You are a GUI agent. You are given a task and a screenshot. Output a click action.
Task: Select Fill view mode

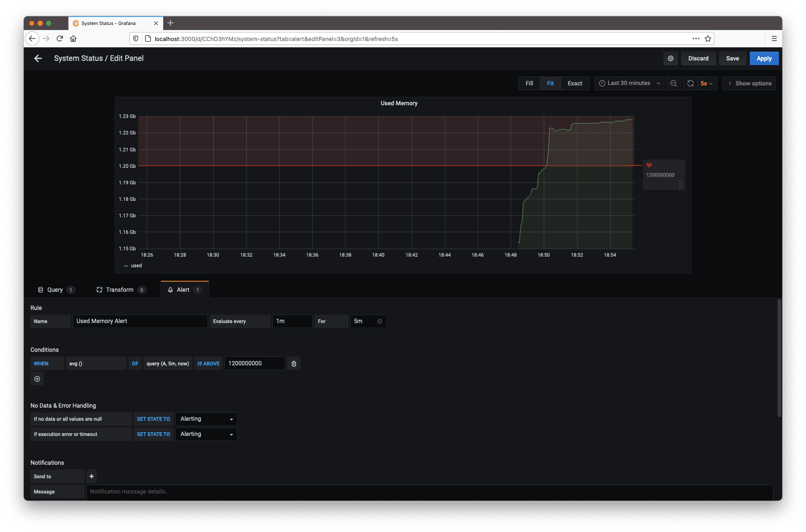pos(529,83)
